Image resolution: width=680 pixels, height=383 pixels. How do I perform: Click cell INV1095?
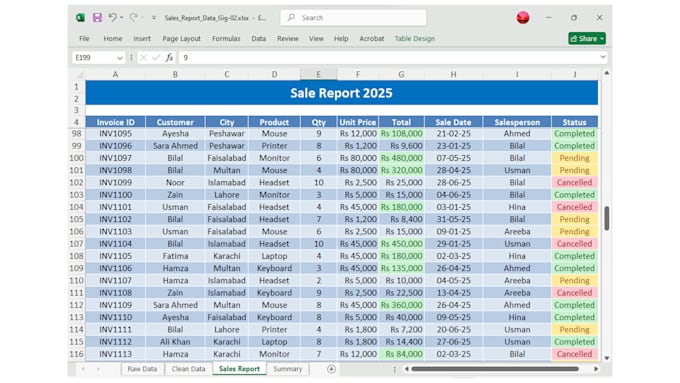[x=115, y=134]
